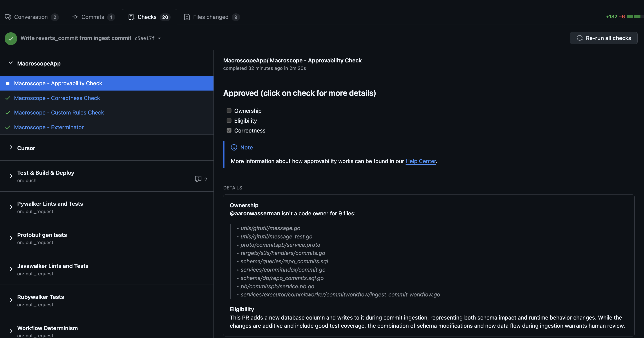Click the Conversation tab speech bubble icon
This screenshot has height=338, width=644.
click(x=8, y=17)
